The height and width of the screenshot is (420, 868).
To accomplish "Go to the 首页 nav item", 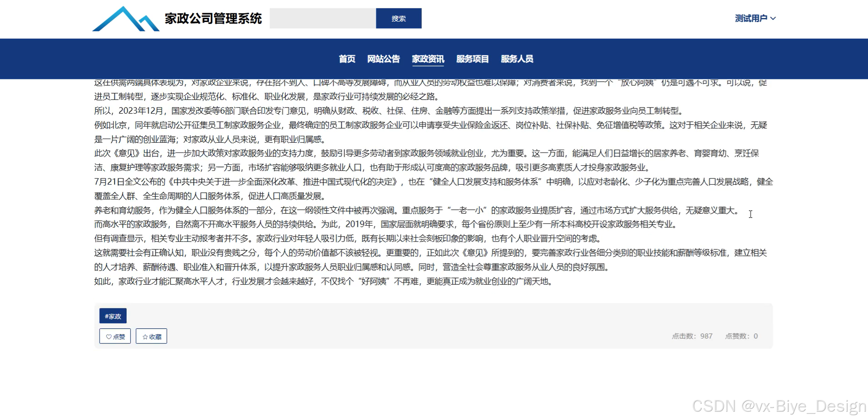I will pyautogui.click(x=347, y=59).
